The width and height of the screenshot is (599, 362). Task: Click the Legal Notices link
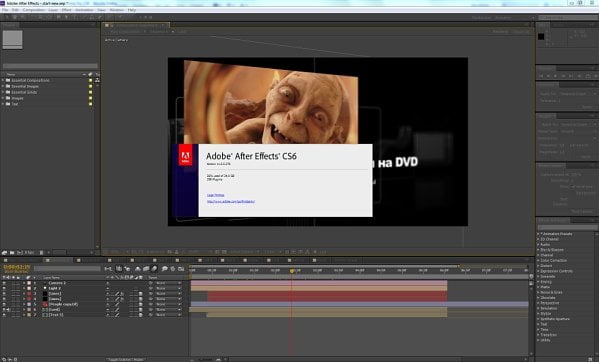pos(215,195)
